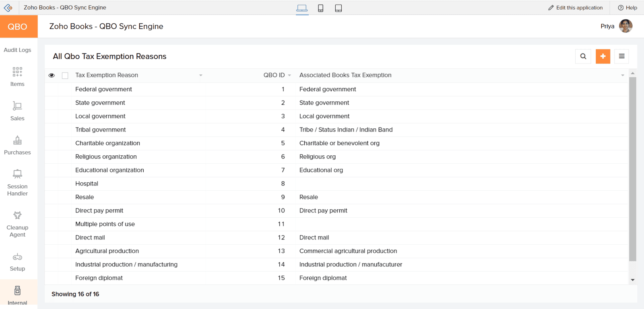644x309 pixels.
Task: Select the Hospital reason row
Action: click(336, 184)
